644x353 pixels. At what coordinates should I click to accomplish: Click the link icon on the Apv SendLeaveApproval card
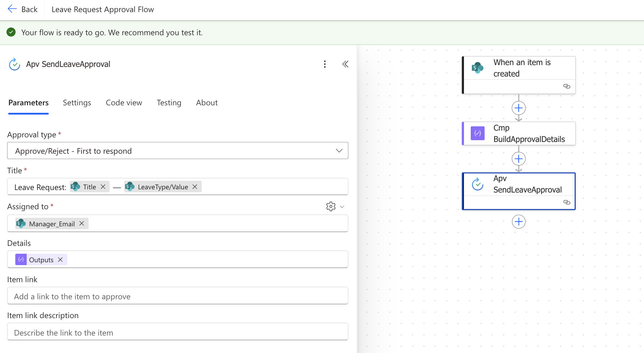click(x=566, y=202)
